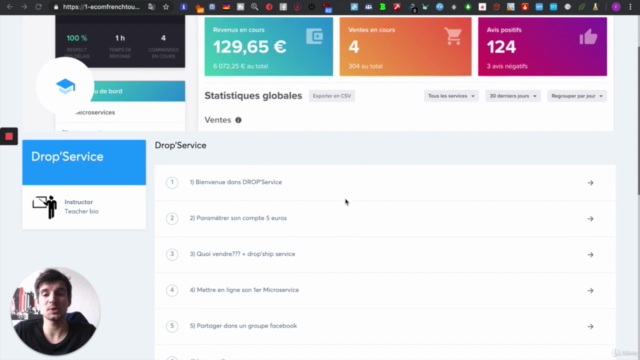
Task: Click the shopping cart icon on sales card
Action: click(x=453, y=36)
